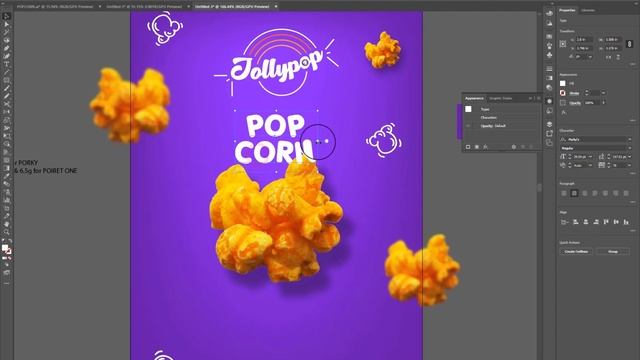Click Add New Stroke in the Appearance panel

coord(468,147)
